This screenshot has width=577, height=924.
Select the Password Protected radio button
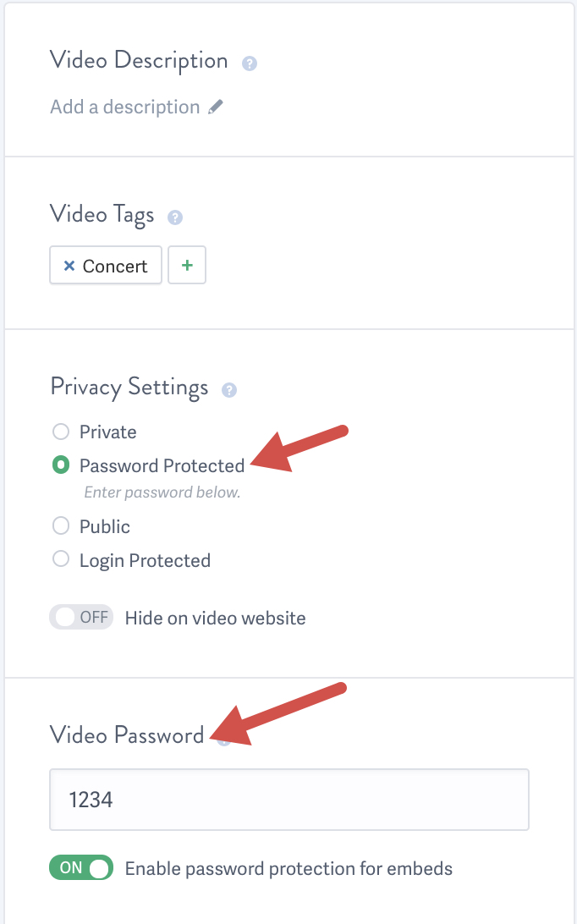[x=61, y=465]
